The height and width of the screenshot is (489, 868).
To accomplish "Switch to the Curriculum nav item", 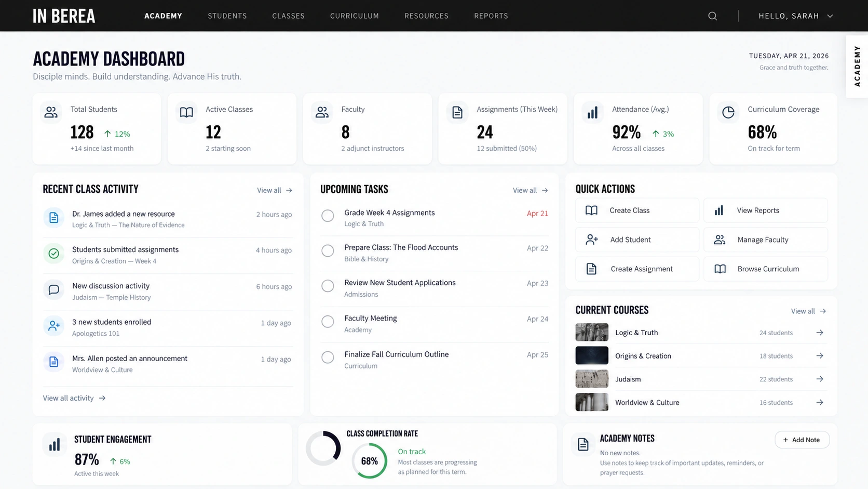I will point(355,16).
